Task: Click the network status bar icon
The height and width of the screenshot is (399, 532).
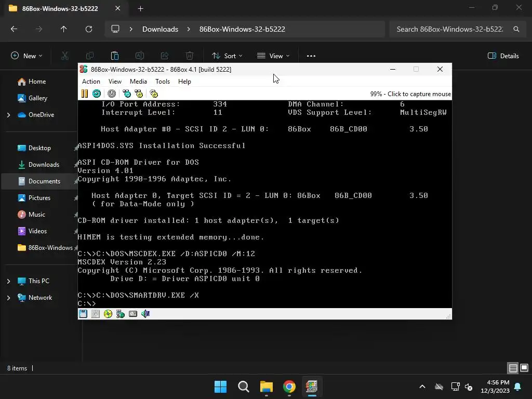Action: coord(121,314)
